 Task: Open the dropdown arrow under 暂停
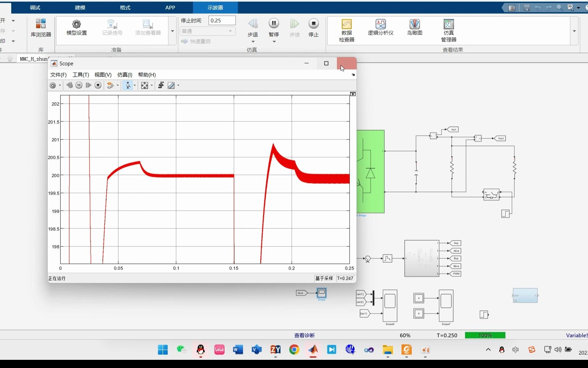[x=274, y=42]
